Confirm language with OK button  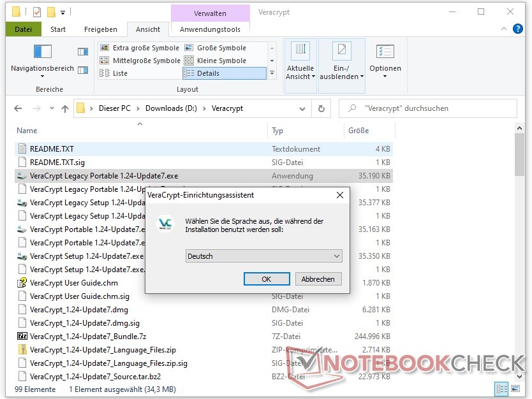(267, 279)
